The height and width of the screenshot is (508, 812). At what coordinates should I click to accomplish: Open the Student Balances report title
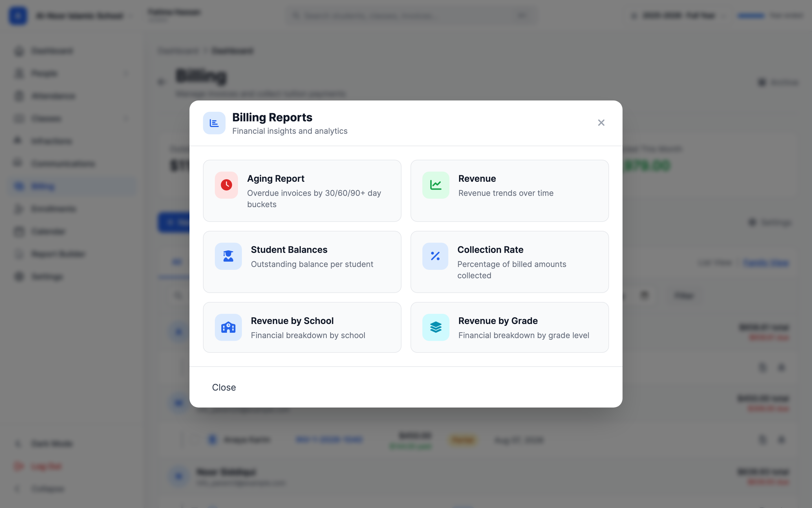289,250
